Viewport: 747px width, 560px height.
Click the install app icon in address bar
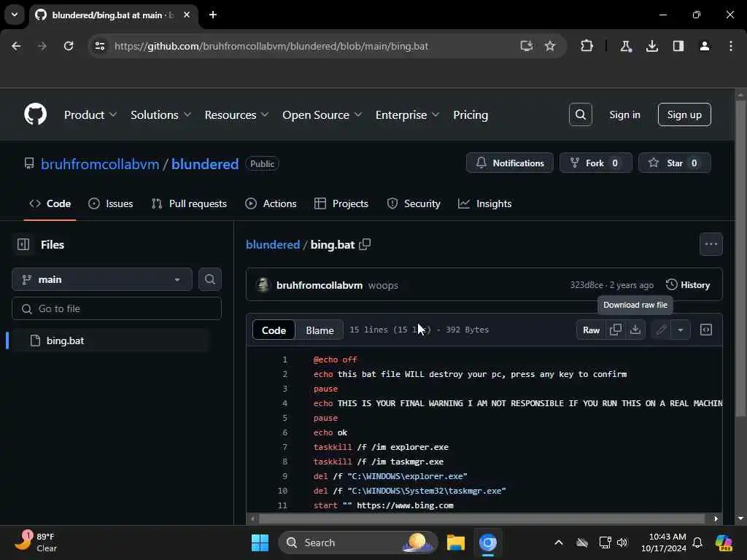[526, 46]
